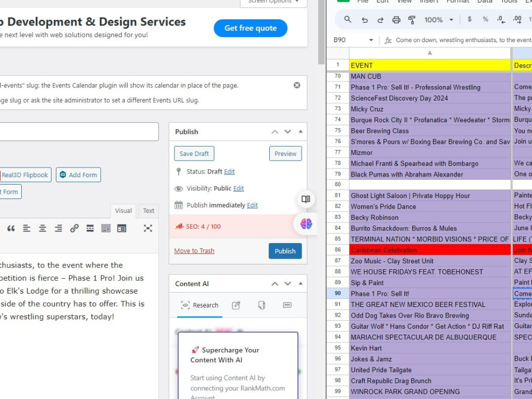Open Content AI tools tab icon
Viewport: 532px width, 399px height.
(262, 305)
